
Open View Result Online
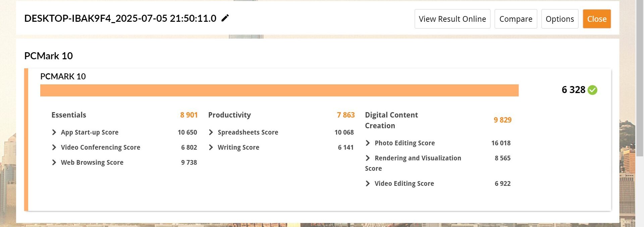point(452,19)
